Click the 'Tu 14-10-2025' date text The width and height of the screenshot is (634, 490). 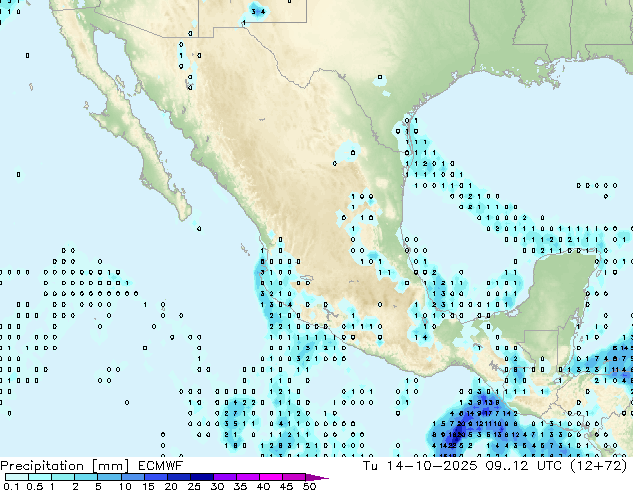pos(421,465)
